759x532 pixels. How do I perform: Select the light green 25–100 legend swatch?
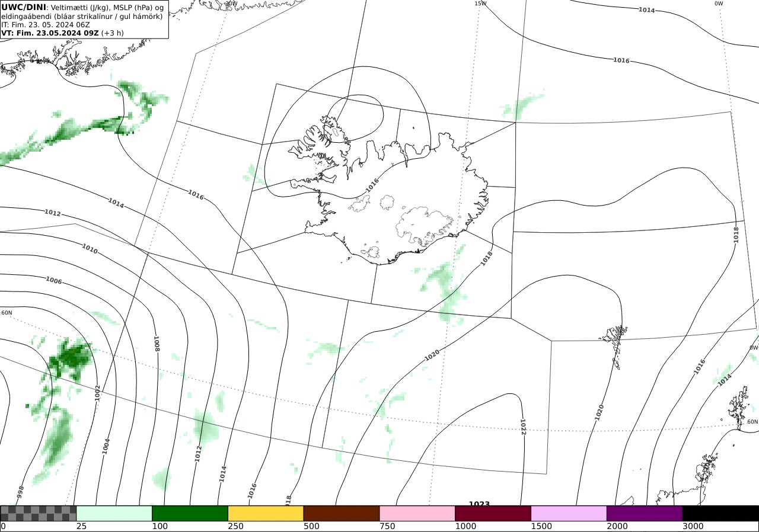[114, 513]
